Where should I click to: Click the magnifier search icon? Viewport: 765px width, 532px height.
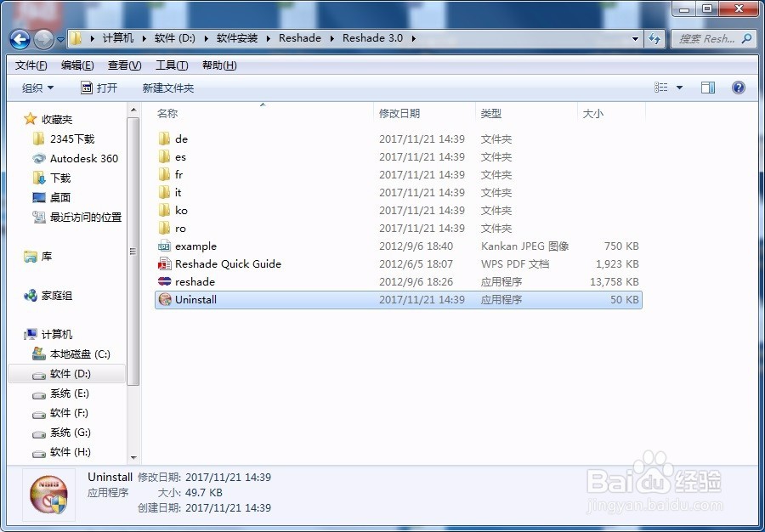point(746,38)
